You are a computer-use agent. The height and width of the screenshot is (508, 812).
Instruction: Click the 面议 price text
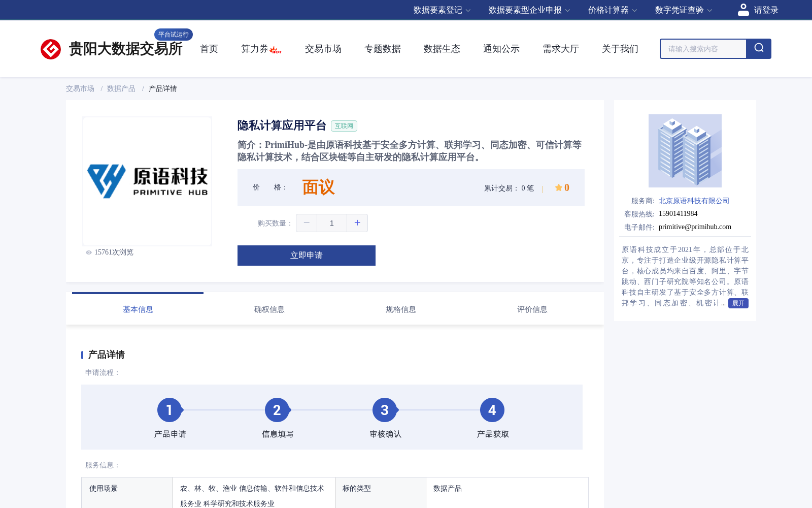[318, 187]
